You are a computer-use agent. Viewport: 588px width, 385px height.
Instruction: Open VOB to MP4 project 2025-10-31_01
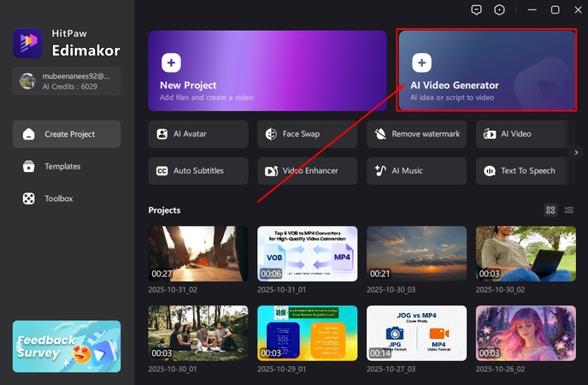point(307,253)
